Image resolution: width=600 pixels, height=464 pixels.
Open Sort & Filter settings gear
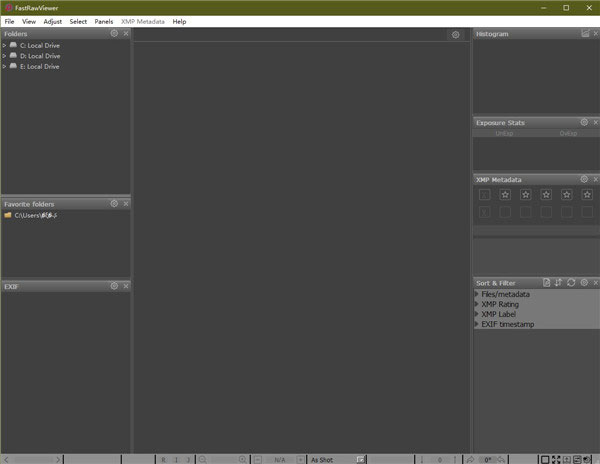point(584,282)
